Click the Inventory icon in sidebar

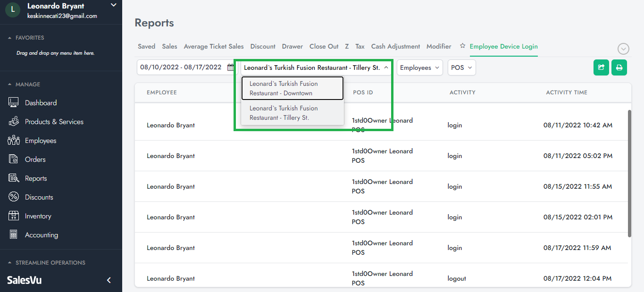point(14,216)
